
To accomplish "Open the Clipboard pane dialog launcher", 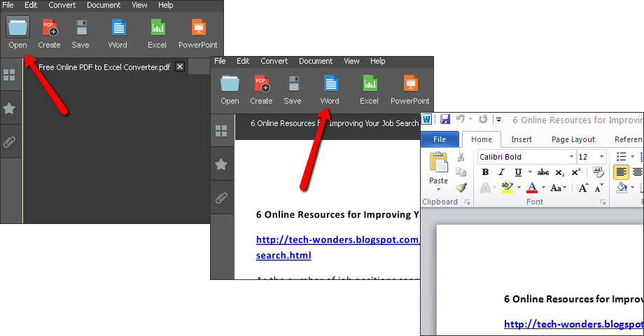I will tap(467, 202).
